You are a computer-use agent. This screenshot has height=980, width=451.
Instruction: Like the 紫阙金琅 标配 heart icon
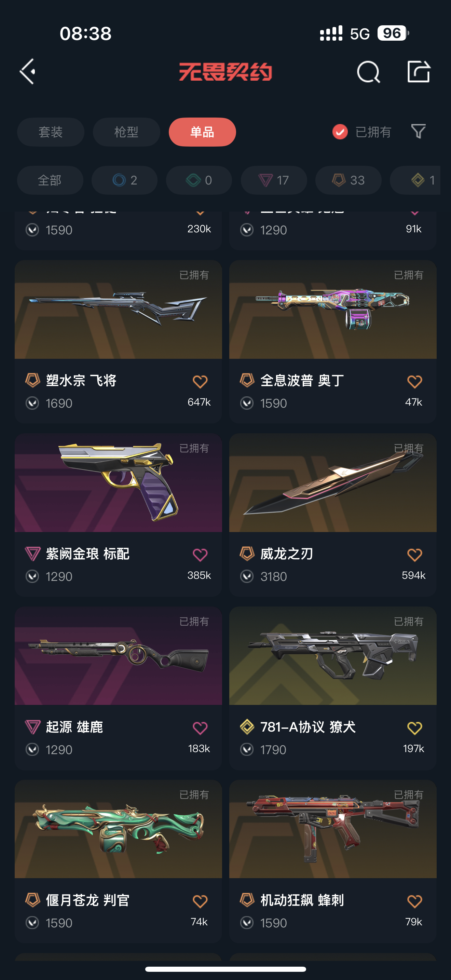pos(200,555)
